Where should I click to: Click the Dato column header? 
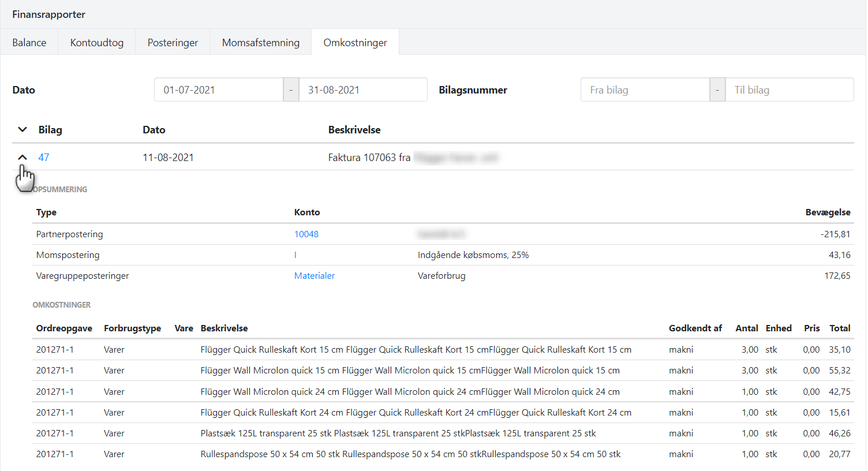coord(154,130)
